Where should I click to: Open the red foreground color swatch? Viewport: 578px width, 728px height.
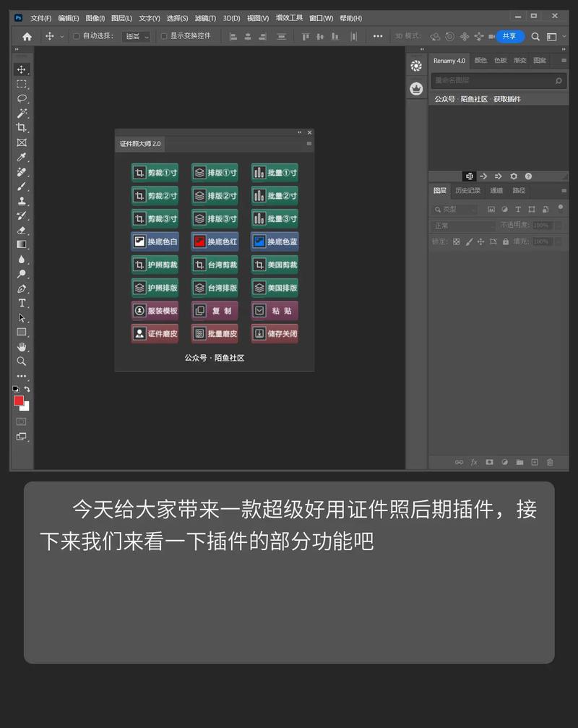click(18, 401)
